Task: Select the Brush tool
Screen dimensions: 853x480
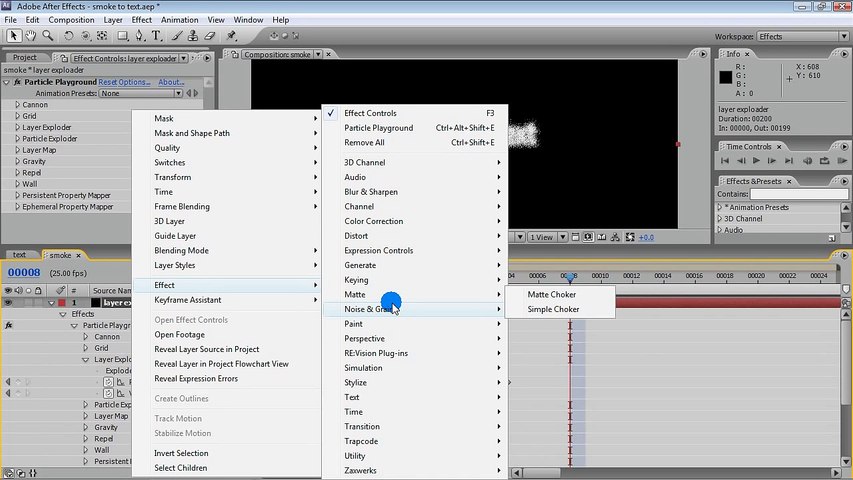Action: pos(177,36)
